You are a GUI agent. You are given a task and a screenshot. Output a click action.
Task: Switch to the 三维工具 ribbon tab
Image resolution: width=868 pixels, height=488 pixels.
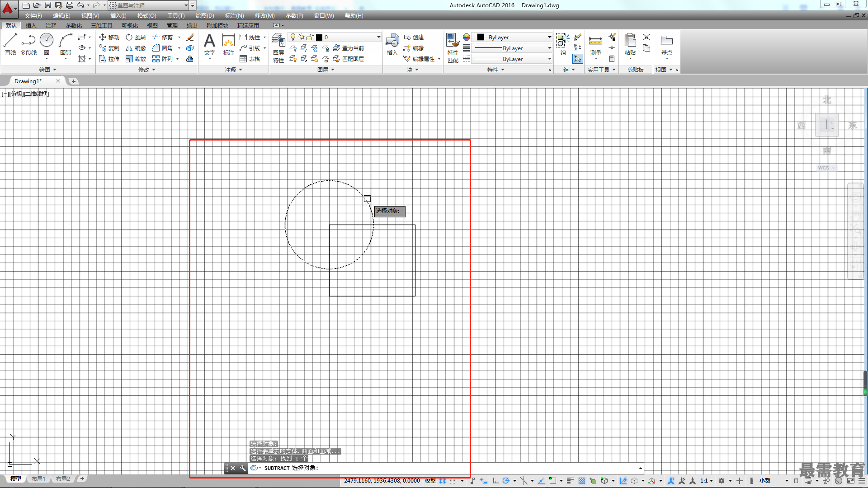pyautogui.click(x=101, y=25)
